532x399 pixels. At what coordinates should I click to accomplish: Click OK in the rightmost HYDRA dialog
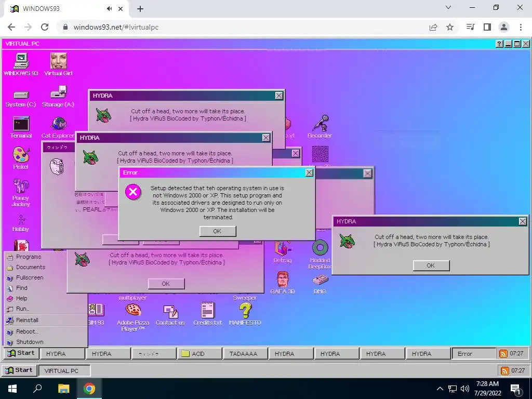pos(431,265)
